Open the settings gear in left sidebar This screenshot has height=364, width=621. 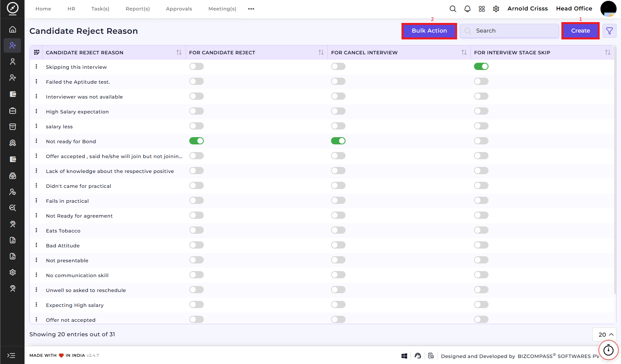click(x=12, y=272)
